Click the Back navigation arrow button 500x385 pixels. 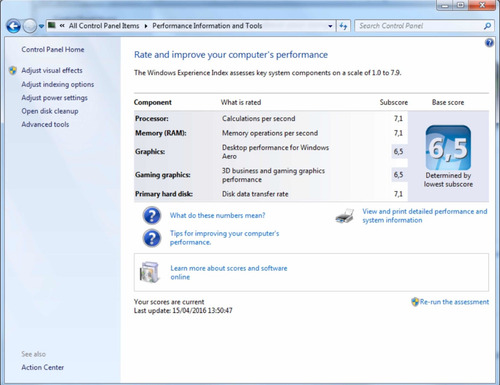point(13,26)
